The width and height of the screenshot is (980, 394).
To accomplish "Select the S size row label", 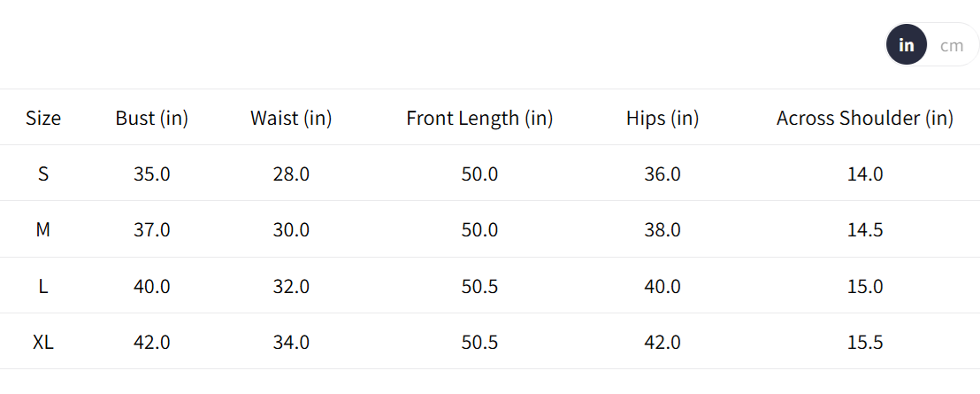I will [43, 174].
